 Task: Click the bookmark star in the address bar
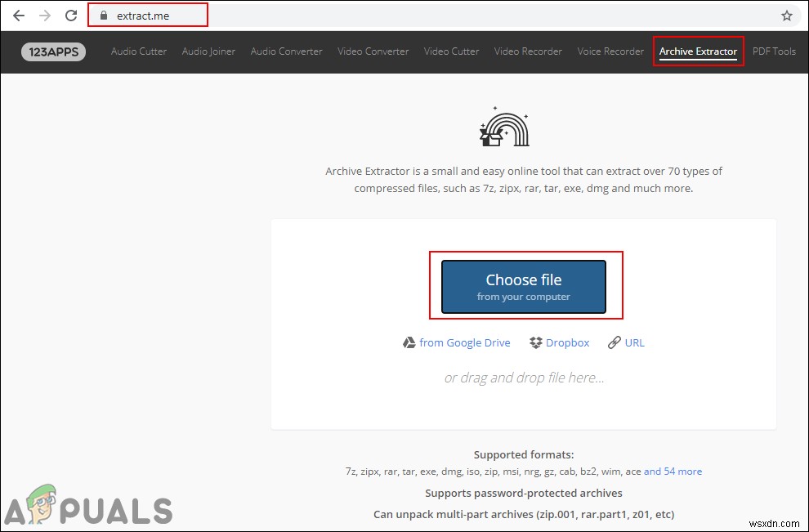coord(786,15)
